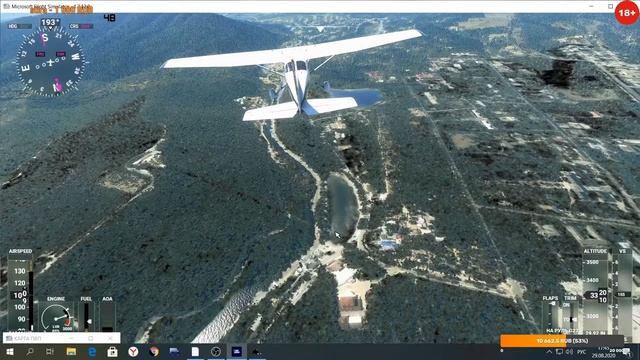Click the FLAPS position indicator
The image size is (640, 360).
[x=551, y=314]
